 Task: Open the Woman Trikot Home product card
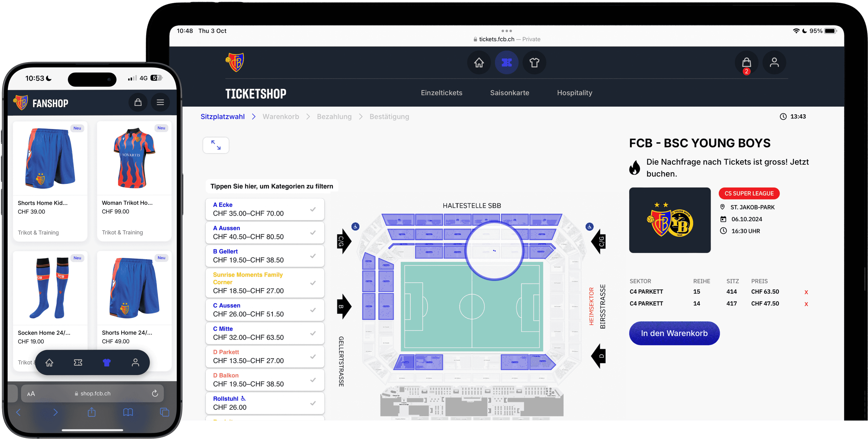(134, 181)
